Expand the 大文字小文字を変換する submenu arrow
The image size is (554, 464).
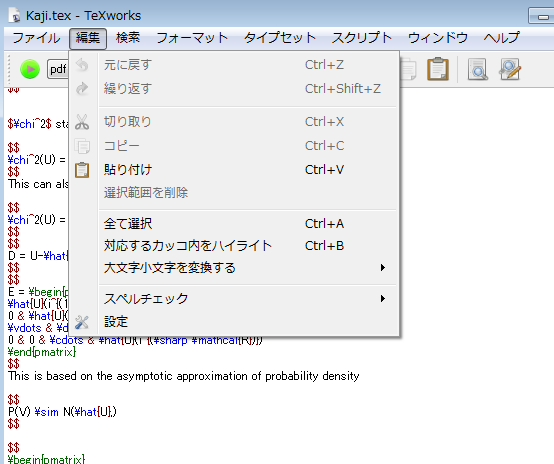[x=383, y=268]
